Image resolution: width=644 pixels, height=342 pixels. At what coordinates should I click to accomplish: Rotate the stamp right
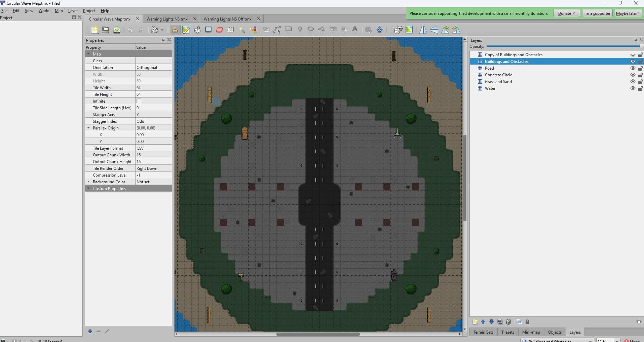coord(456,30)
